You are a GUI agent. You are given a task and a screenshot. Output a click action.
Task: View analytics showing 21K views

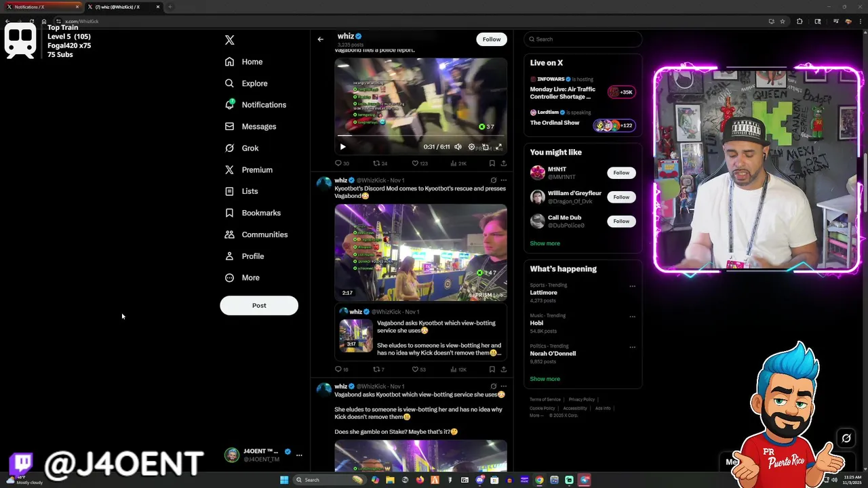[458, 163]
